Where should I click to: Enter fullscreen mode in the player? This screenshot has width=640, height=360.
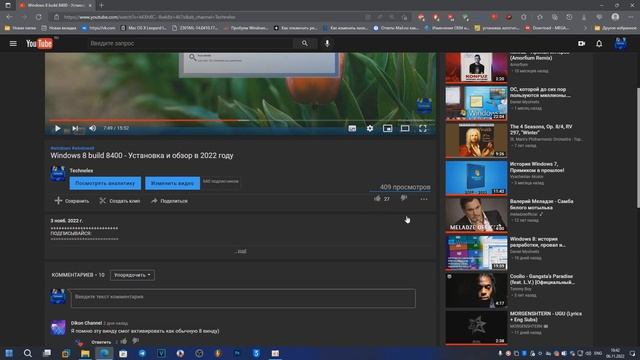423,129
